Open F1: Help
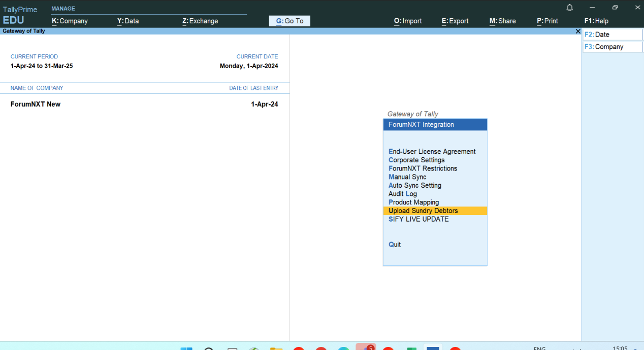Image resolution: width=644 pixels, height=350 pixels. pyautogui.click(x=596, y=21)
